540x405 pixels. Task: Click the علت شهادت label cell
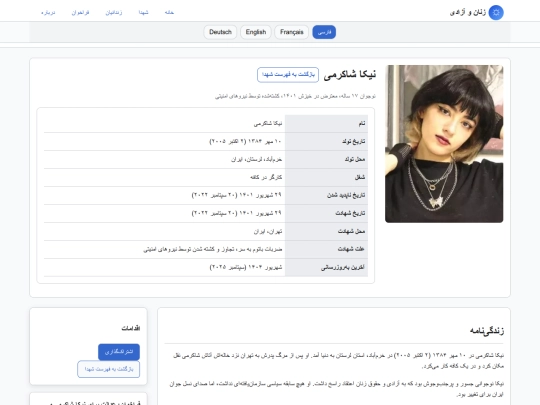(x=326, y=249)
